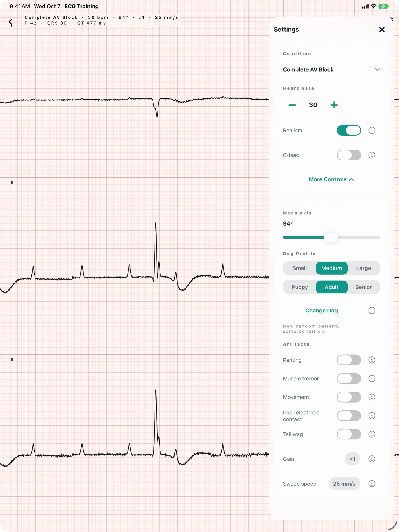Show info for Muscle tremor artifact
Image resolution: width=399 pixels, height=532 pixels.
click(x=372, y=379)
